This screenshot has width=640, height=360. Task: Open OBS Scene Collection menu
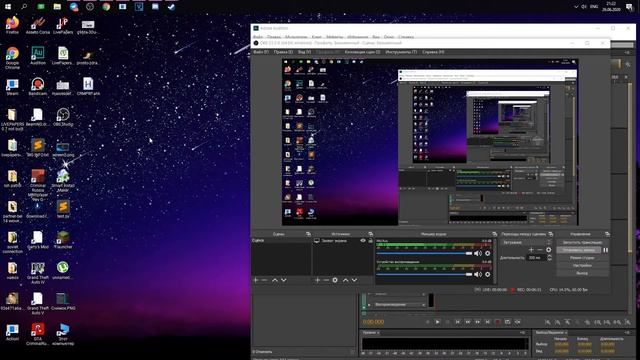(362, 52)
